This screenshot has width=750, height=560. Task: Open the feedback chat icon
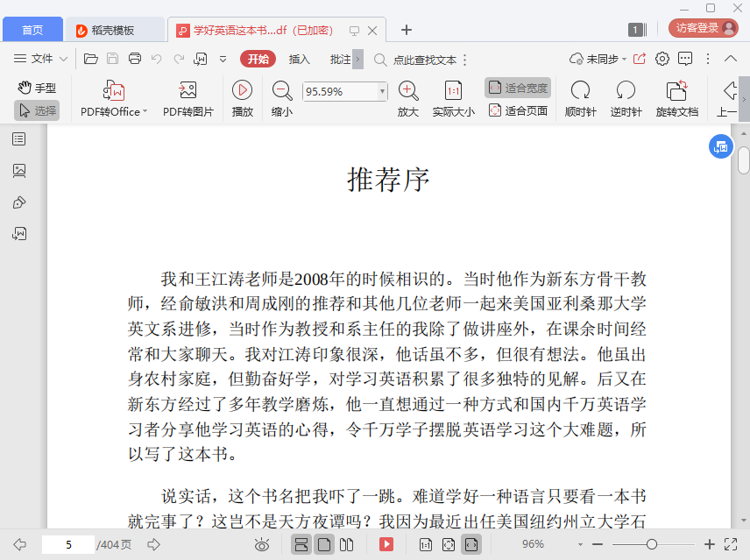[x=685, y=59]
